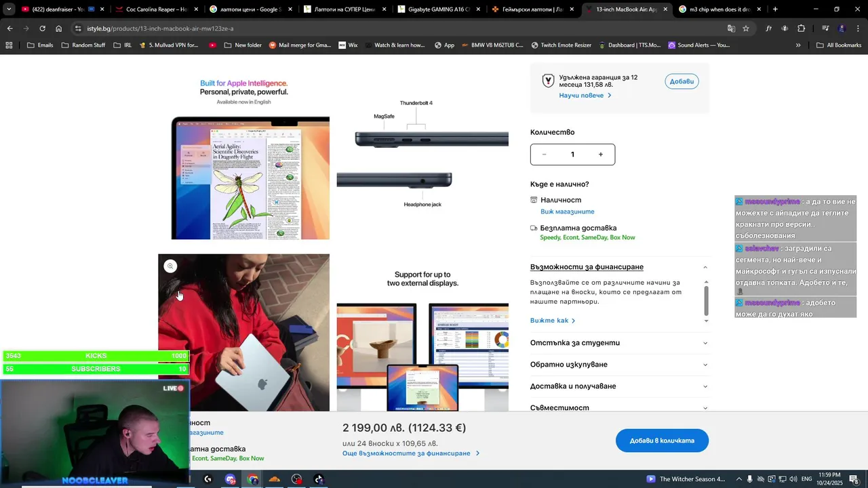
Task: Show hidden system tray icons
Action: [x=739, y=479]
